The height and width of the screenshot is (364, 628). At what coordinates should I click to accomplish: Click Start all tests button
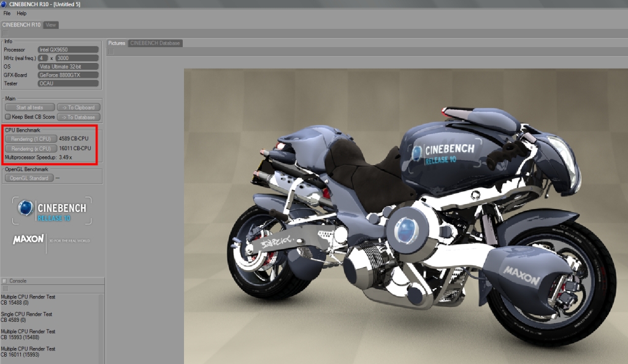tap(29, 107)
